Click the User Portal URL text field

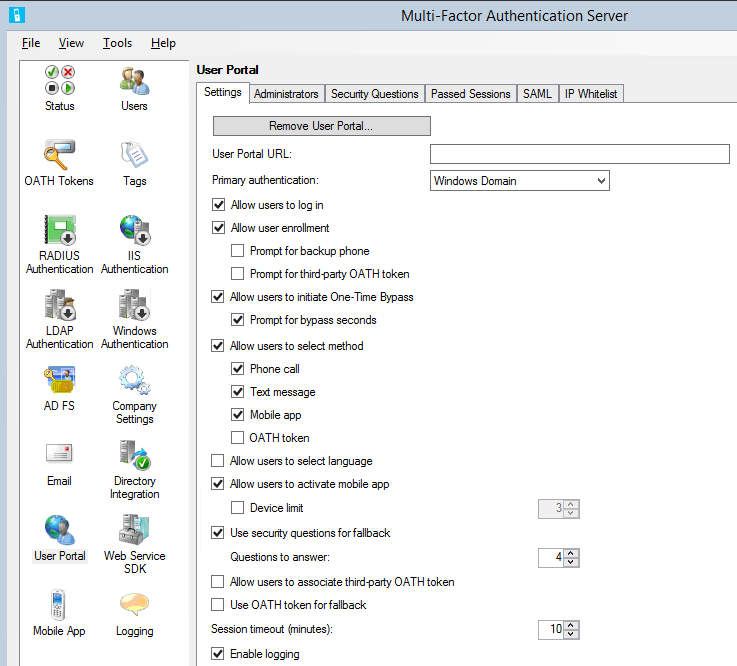579,154
